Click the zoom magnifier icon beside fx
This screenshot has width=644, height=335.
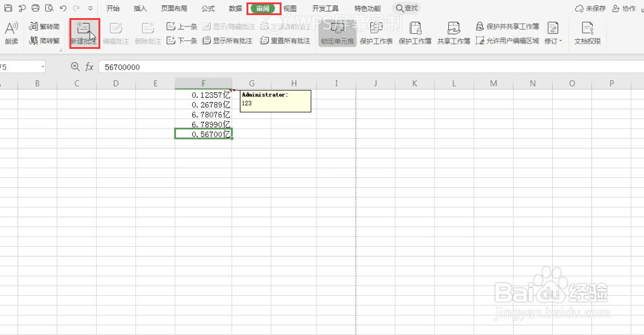75,66
